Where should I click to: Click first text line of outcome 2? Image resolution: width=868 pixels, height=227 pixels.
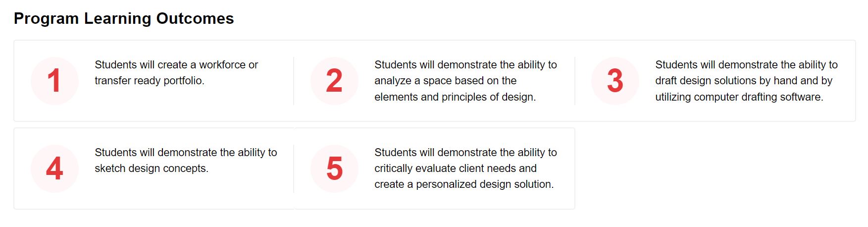pyautogui.click(x=465, y=65)
